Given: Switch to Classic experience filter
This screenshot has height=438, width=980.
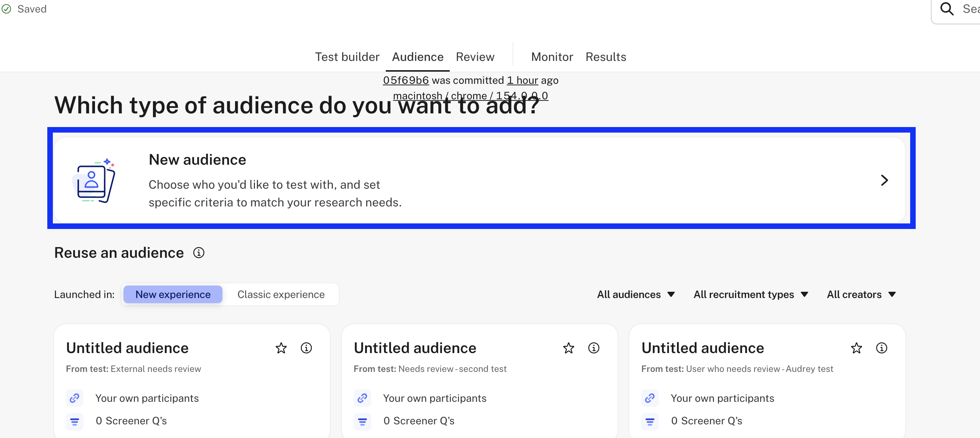Looking at the screenshot, I should (x=281, y=294).
